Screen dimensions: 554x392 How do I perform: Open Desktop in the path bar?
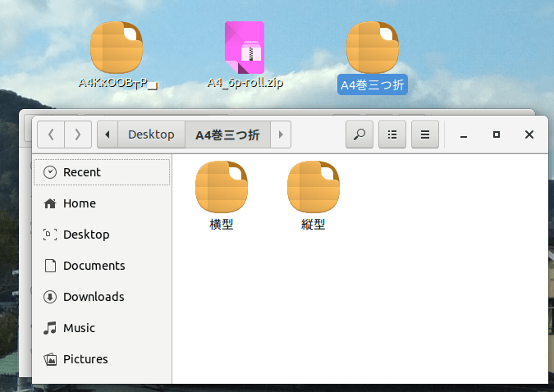151,134
